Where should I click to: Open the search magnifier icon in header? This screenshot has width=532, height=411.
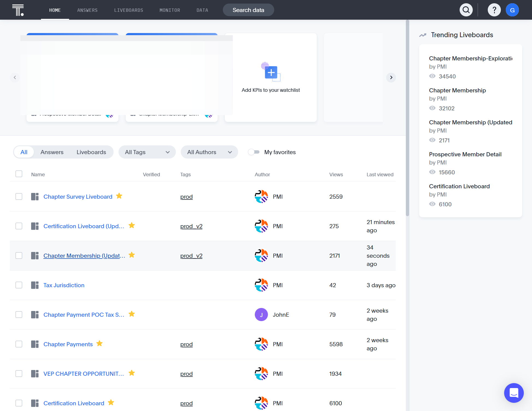tap(466, 10)
